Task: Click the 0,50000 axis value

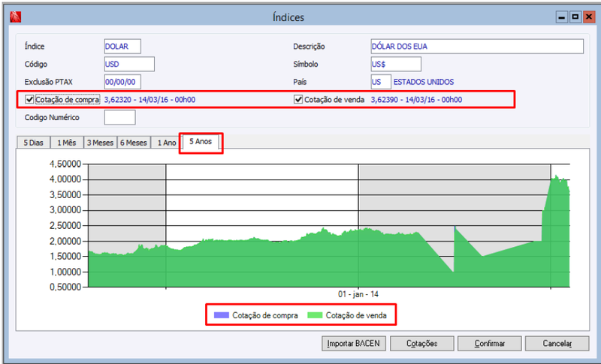Action: (65, 287)
